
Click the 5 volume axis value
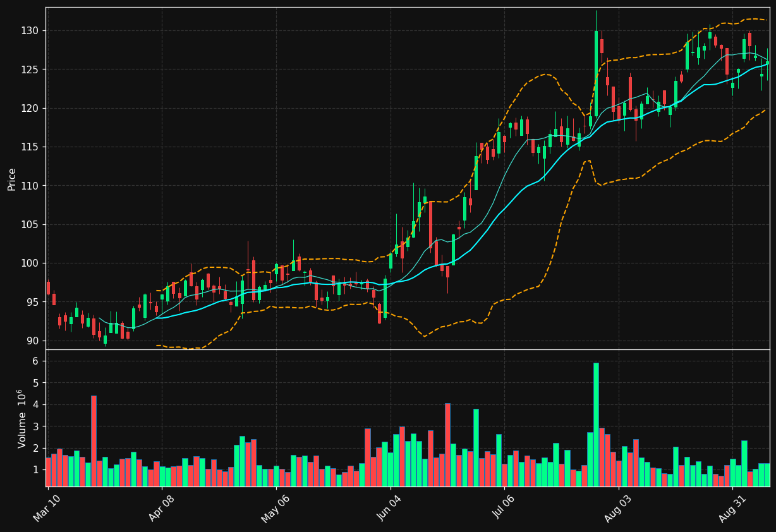point(35,383)
